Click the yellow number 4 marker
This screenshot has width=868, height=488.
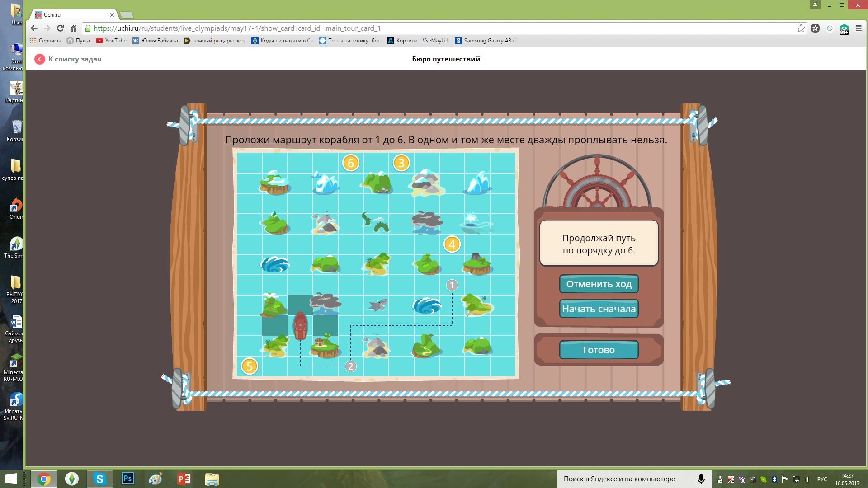click(x=452, y=244)
